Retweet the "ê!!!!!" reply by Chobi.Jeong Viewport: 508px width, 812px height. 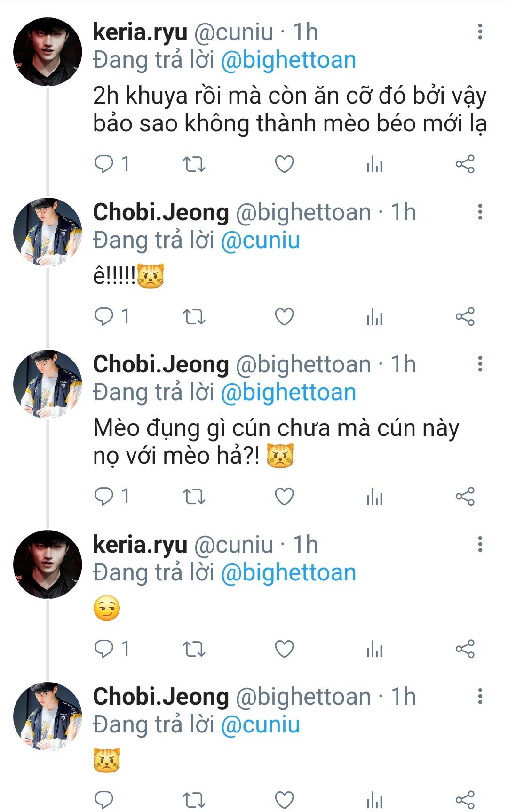(194, 316)
